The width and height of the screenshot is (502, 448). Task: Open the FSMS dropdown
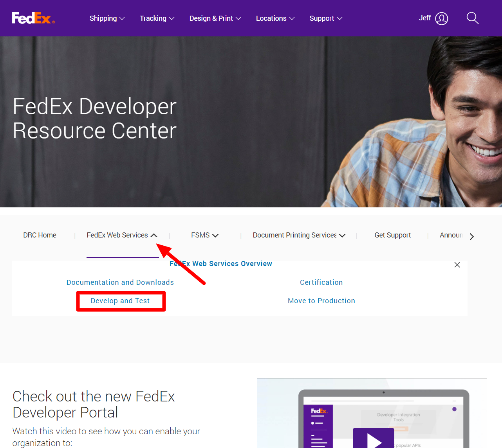point(204,235)
